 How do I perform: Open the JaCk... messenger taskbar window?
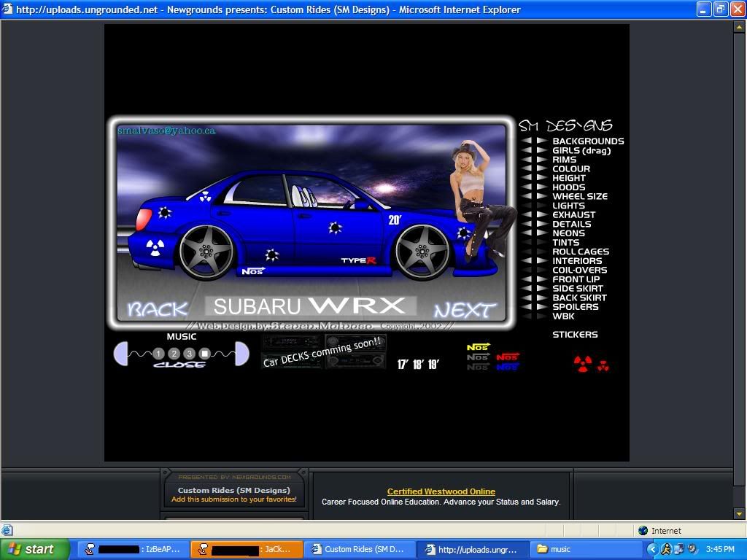coord(247,549)
